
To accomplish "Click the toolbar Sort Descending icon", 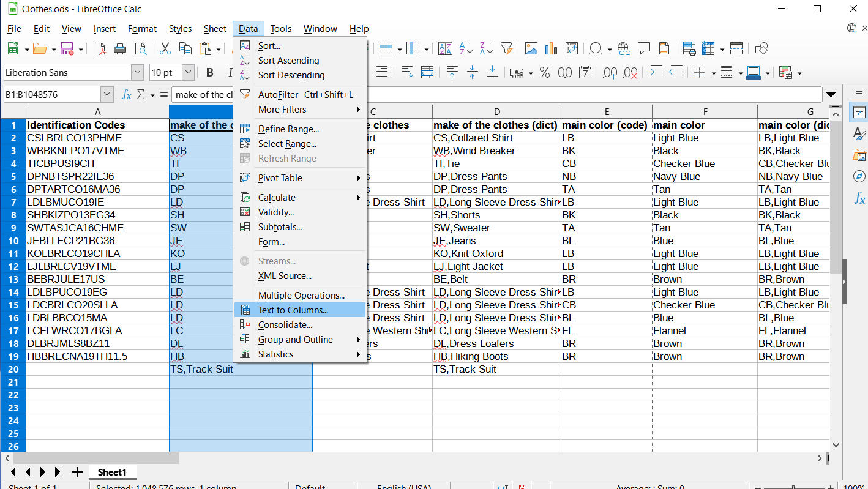I will pyautogui.click(x=486, y=49).
